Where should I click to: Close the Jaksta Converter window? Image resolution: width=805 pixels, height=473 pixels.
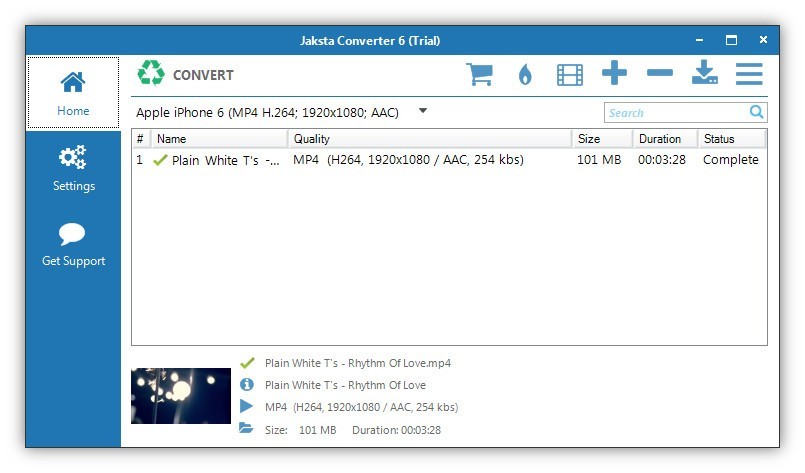pyautogui.click(x=763, y=40)
